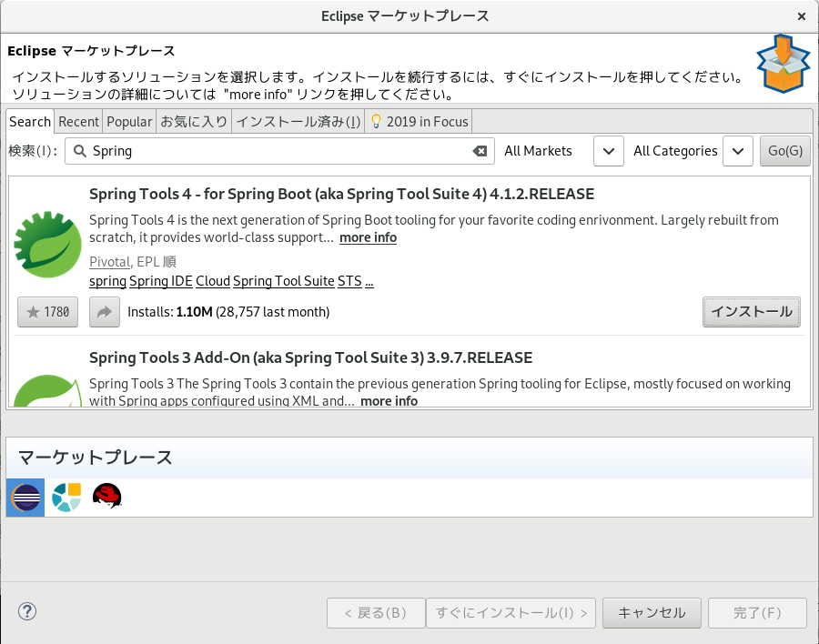The height and width of the screenshot is (644, 819).
Task: Open the Popular tab
Action: tap(129, 122)
